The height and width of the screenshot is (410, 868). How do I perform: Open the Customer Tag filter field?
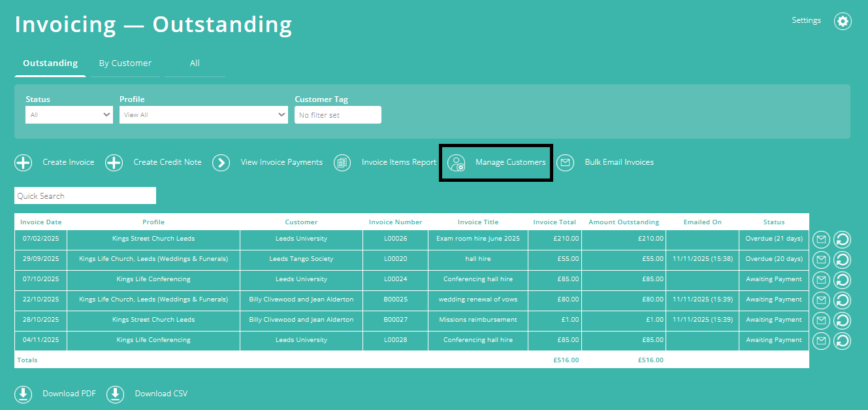click(338, 114)
